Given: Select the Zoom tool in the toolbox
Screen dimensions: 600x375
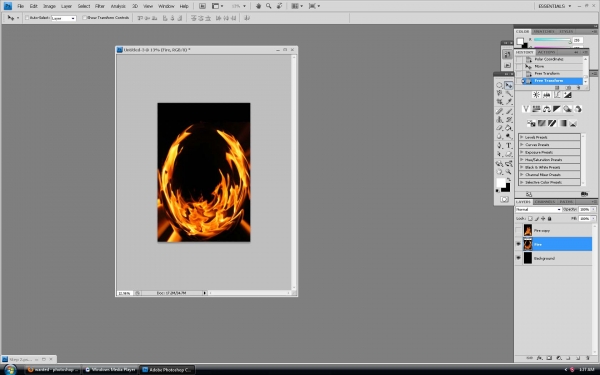Looking at the screenshot, I should pos(509,172).
